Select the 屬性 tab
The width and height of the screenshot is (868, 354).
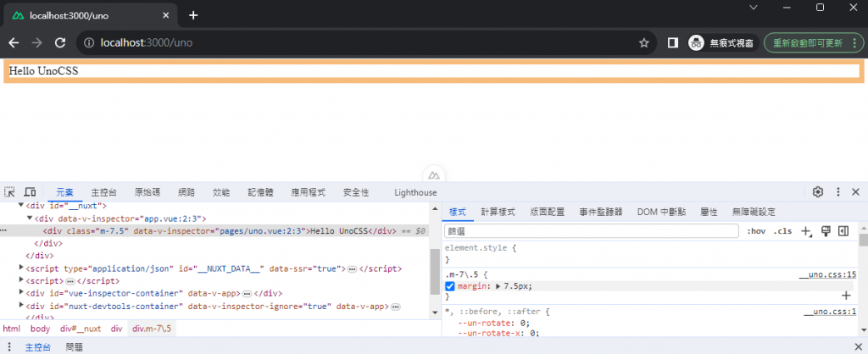point(709,212)
